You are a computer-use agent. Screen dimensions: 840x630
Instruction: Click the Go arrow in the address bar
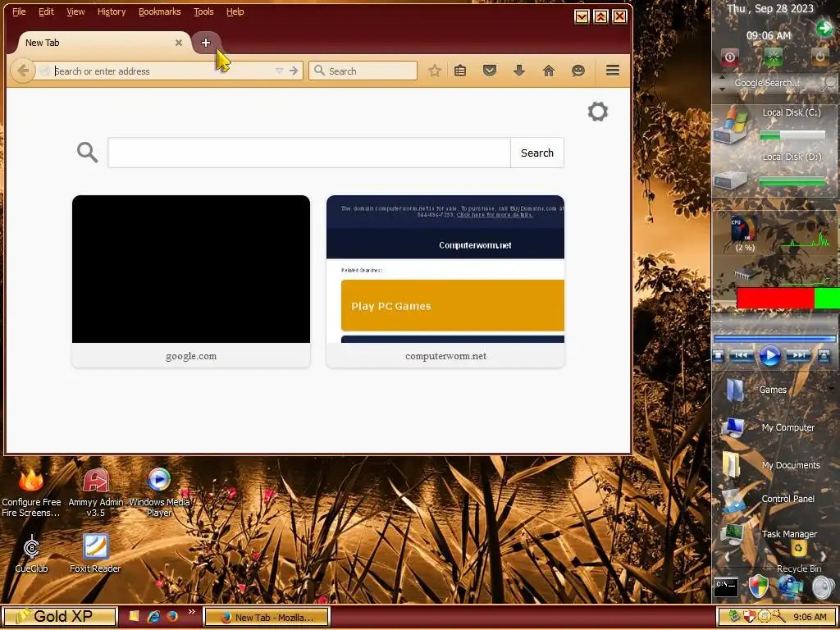click(x=294, y=71)
